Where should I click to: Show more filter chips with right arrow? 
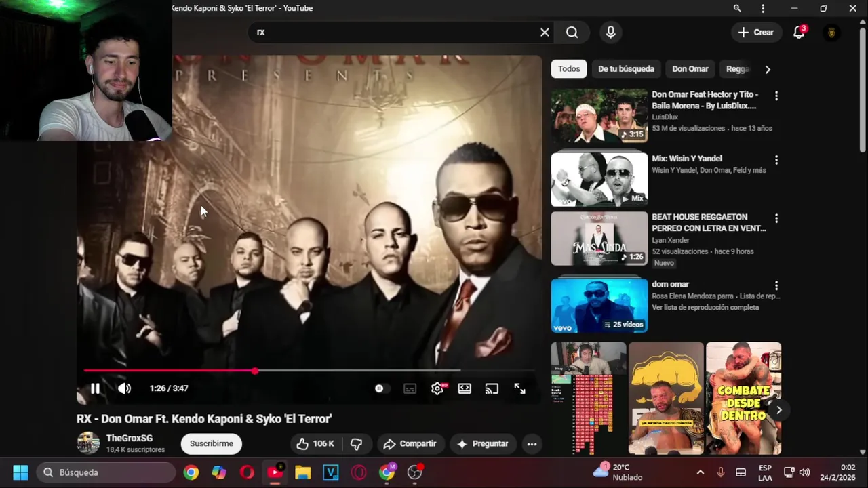(768, 69)
